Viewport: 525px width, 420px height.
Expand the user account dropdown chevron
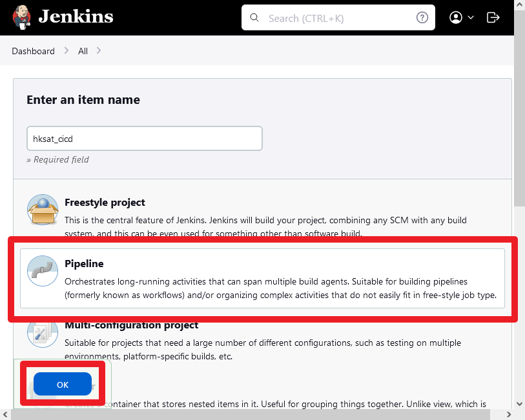[470, 17]
